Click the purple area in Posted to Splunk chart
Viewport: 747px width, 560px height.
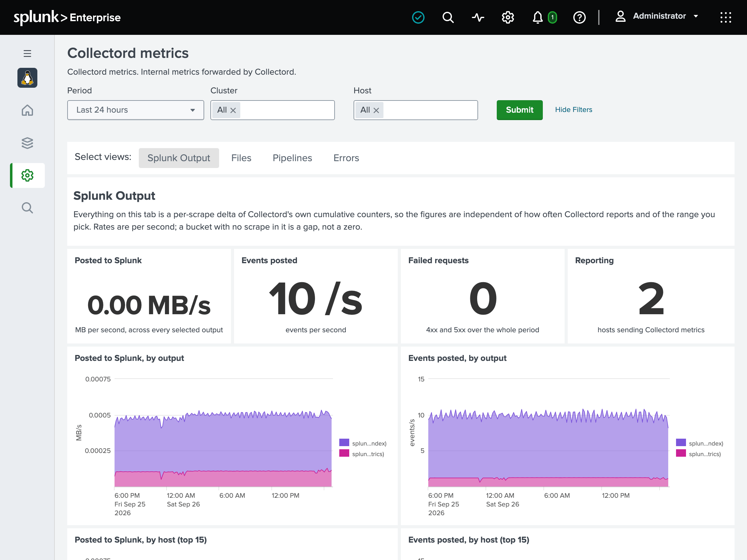(x=223, y=442)
